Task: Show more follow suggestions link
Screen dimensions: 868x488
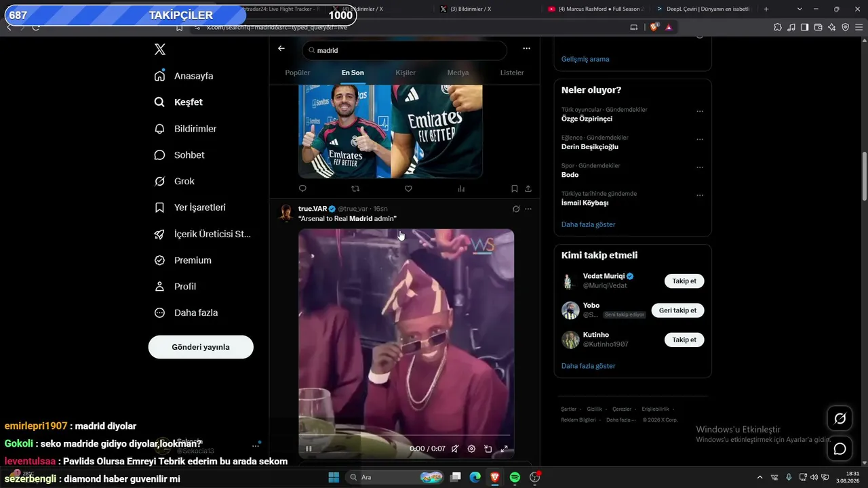Action: pyautogui.click(x=589, y=366)
